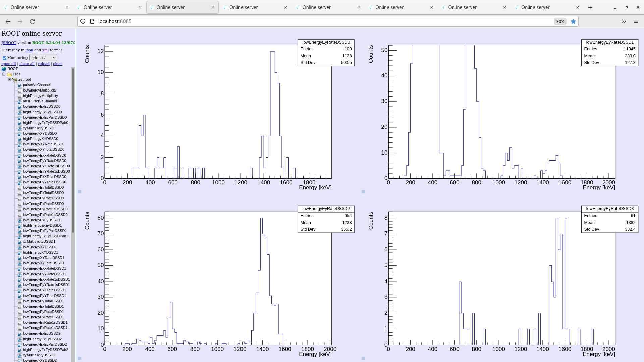Collapse the Files tree node
The width and height of the screenshot is (644, 362).
coord(4,74)
